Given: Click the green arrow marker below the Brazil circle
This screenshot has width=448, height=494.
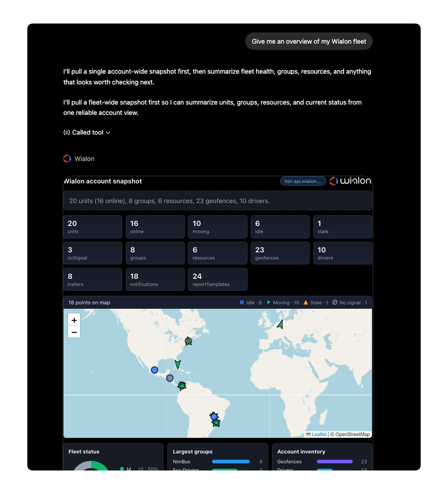Looking at the screenshot, I should click(216, 423).
